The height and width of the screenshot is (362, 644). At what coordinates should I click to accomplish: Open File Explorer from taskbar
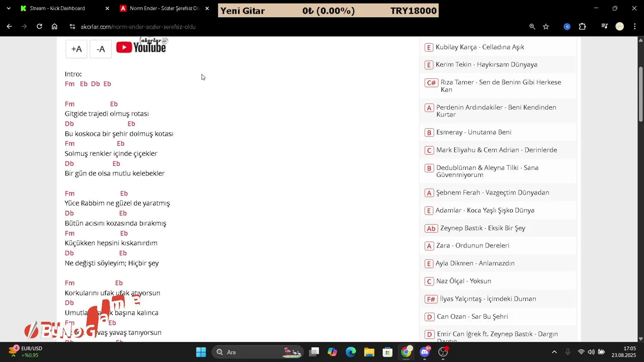click(369, 352)
